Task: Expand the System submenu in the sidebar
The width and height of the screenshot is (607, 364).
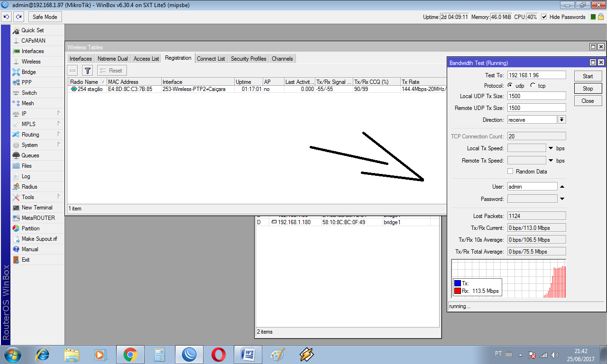Action: coord(59,145)
